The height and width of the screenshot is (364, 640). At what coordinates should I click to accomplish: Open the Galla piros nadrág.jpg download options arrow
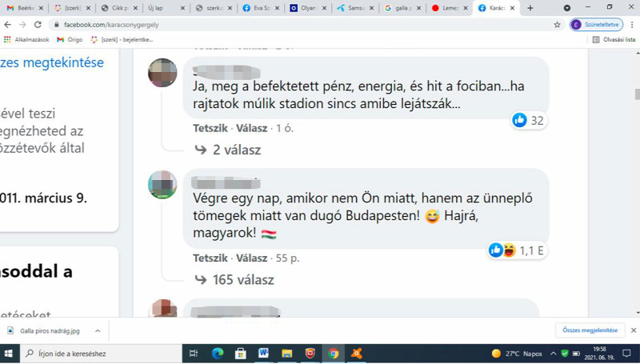click(98, 331)
